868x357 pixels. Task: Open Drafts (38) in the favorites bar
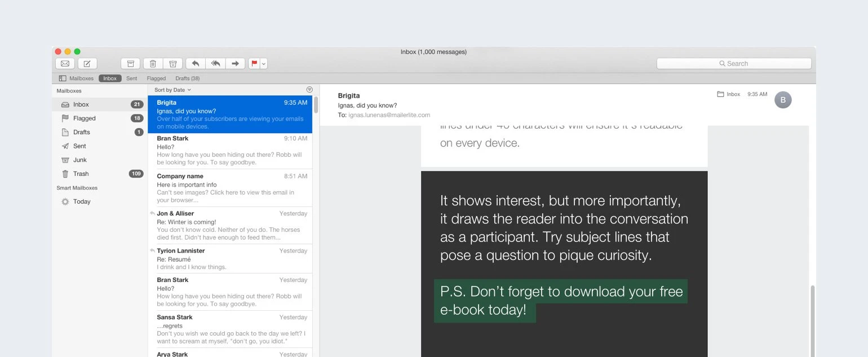click(187, 78)
